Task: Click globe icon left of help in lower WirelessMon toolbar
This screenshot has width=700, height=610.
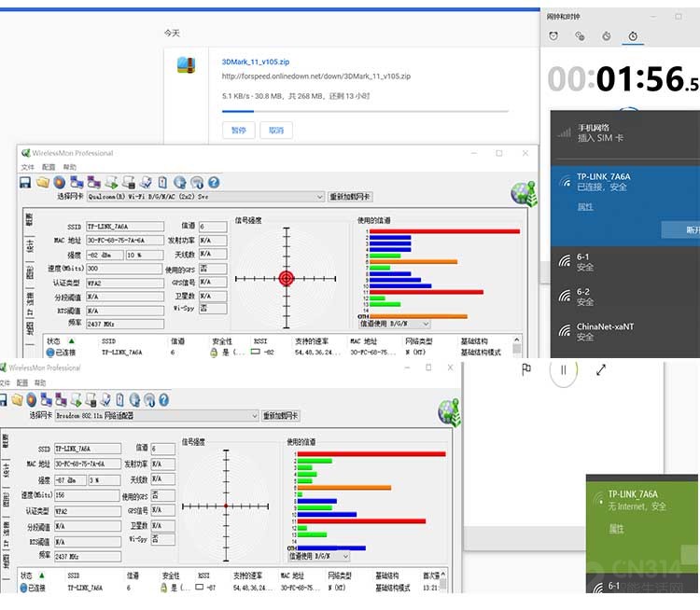Action: point(134,400)
